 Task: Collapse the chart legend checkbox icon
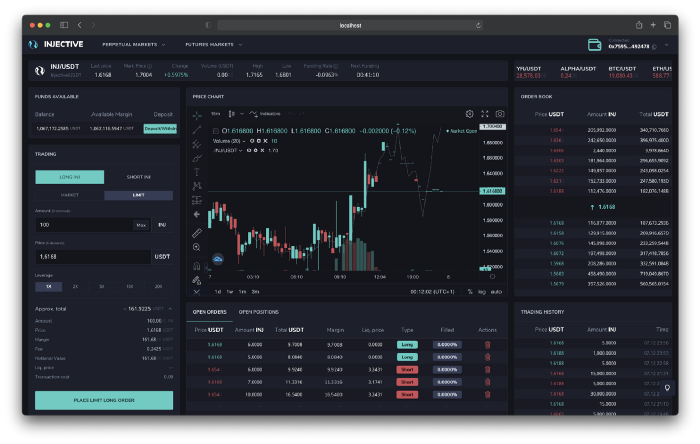tap(216, 131)
